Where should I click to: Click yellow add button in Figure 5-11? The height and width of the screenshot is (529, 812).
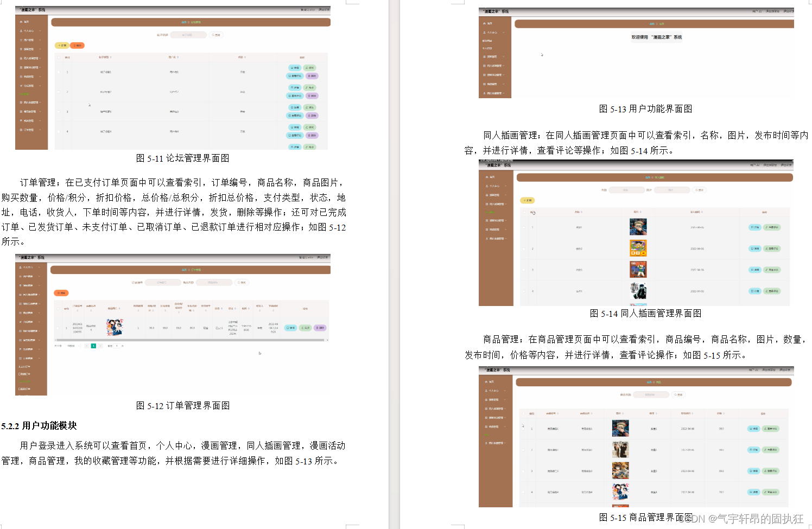pyautogui.click(x=62, y=46)
